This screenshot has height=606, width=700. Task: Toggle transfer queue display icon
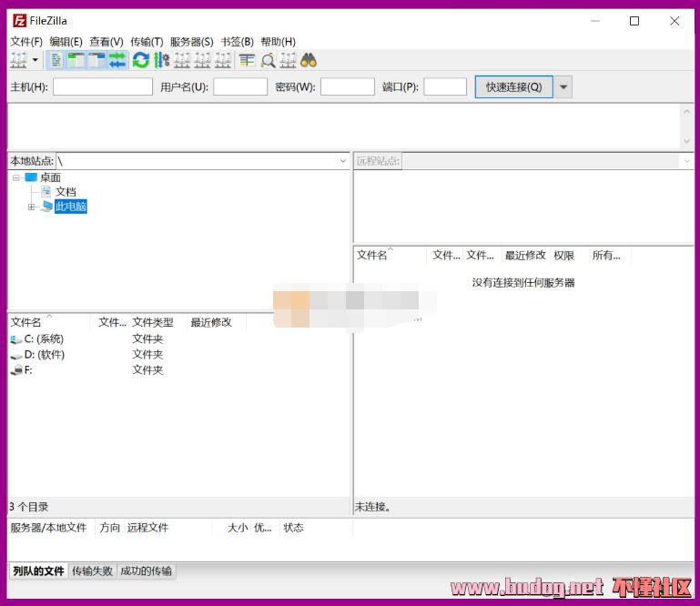[x=117, y=60]
